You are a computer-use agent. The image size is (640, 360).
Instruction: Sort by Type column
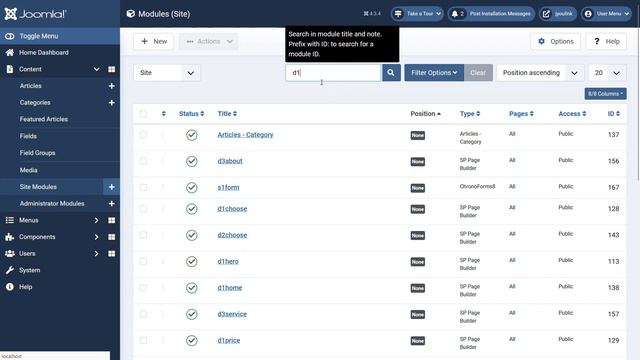(470, 113)
